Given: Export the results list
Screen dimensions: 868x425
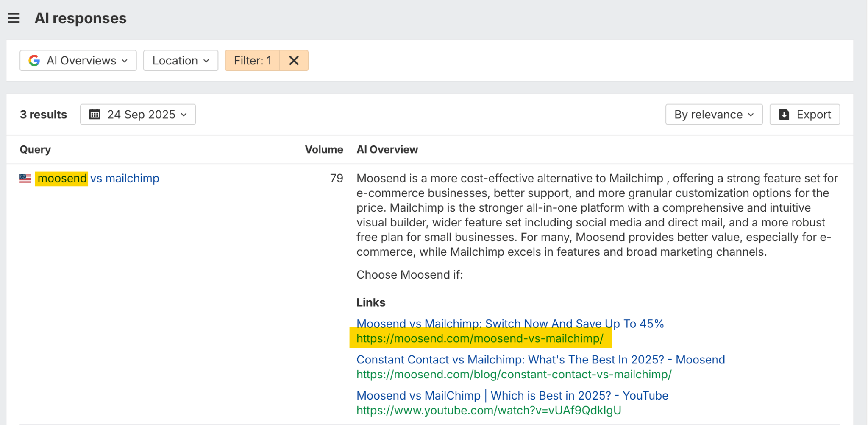Looking at the screenshot, I should click(804, 115).
